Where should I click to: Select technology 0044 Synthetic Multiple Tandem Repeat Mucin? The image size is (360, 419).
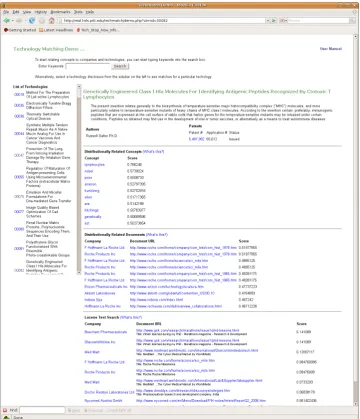point(19,134)
